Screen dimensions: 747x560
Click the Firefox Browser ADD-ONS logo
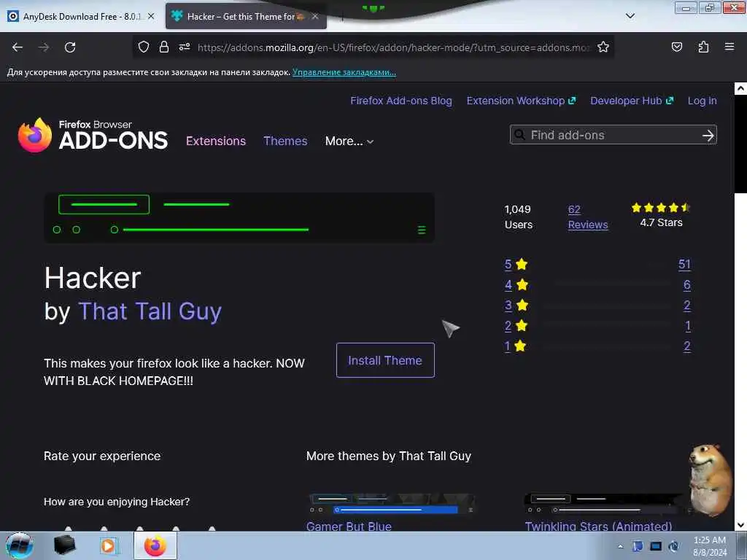(93, 135)
